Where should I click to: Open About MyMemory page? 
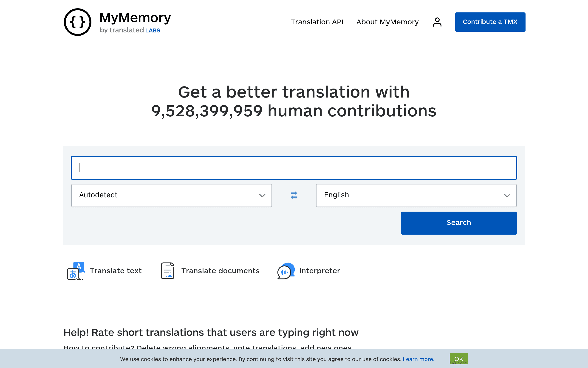pos(387,22)
